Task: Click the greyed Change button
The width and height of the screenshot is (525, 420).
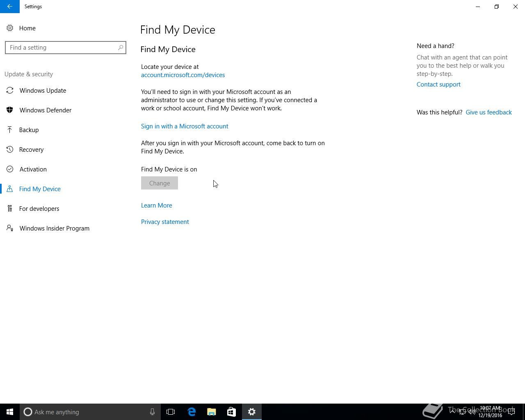Action: coord(160,183)
